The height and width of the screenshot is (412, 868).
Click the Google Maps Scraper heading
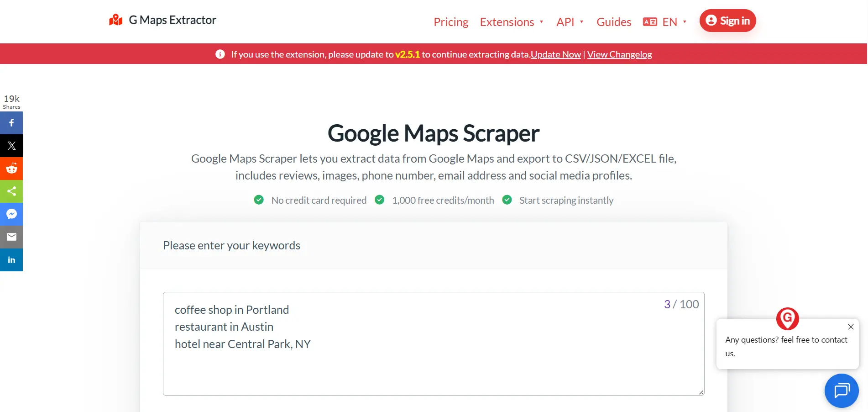434,133
